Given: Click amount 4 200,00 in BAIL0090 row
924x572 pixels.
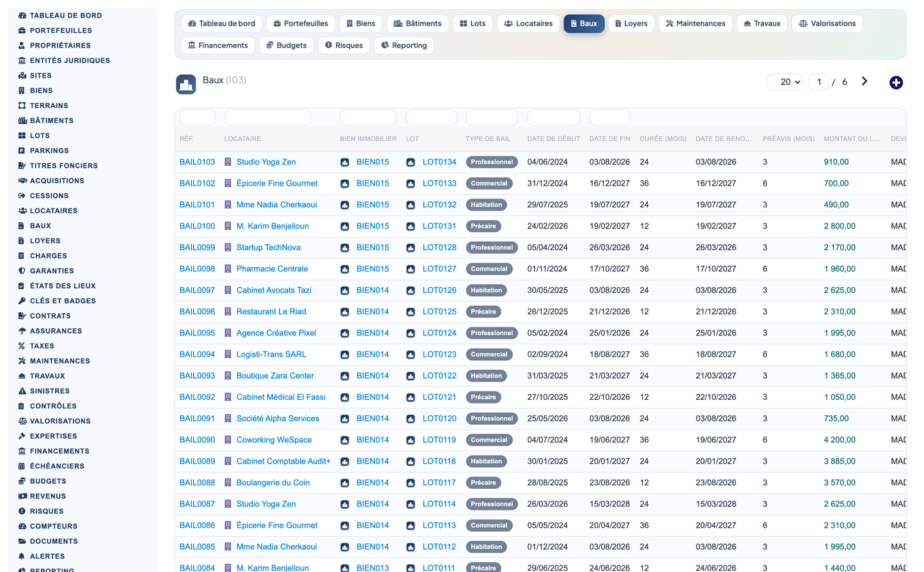Looking at the screenshot, I should click(840, 440).
